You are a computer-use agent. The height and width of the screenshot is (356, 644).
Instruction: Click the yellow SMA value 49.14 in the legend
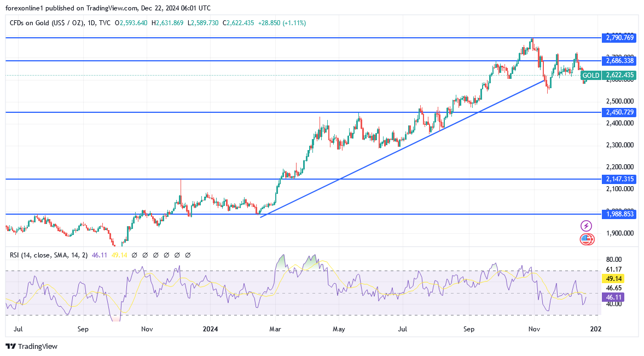coord(119,255)
